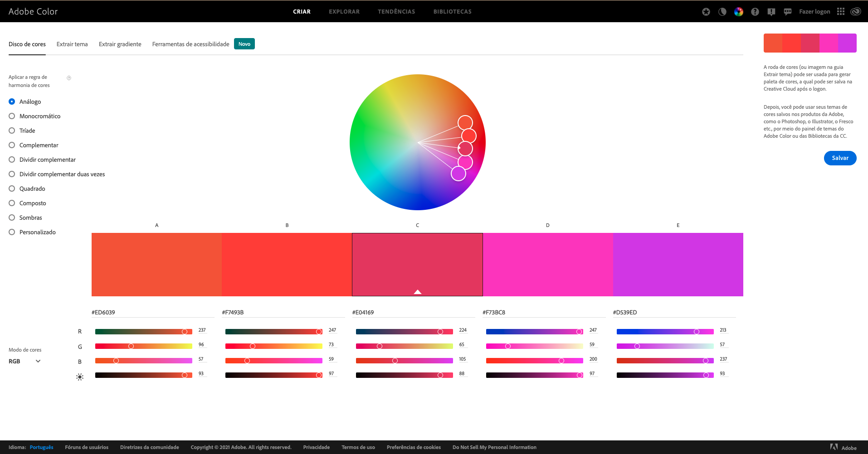
Task: Enable the Tríade color harmony
Action: 11,130
